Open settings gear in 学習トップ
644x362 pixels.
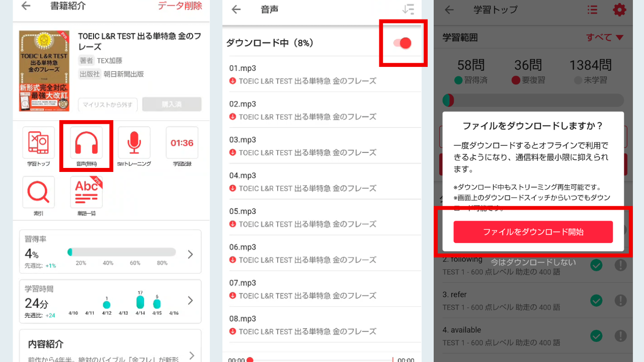pyautogui.click(x=619, y=10)
